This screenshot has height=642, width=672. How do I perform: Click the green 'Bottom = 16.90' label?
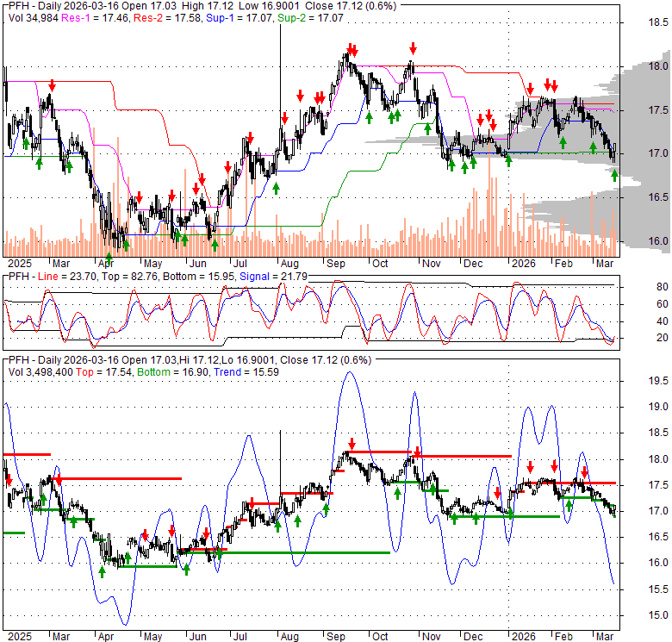click(173, 372)
